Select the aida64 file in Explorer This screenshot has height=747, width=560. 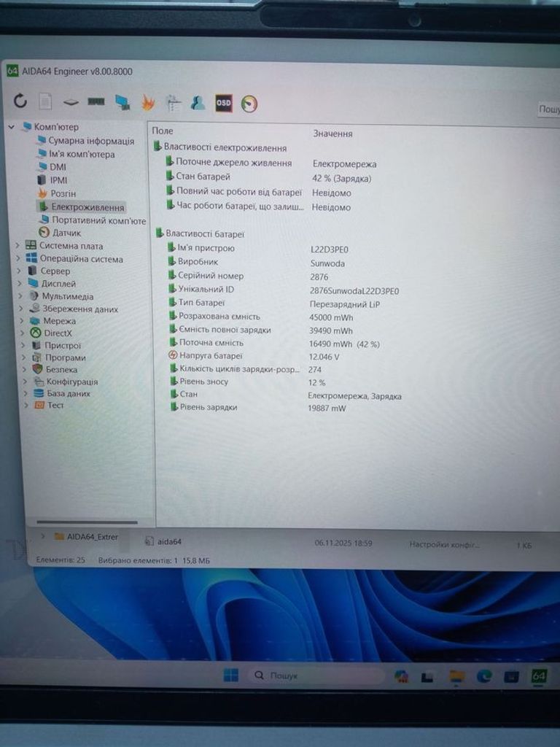tap(163, 542)
